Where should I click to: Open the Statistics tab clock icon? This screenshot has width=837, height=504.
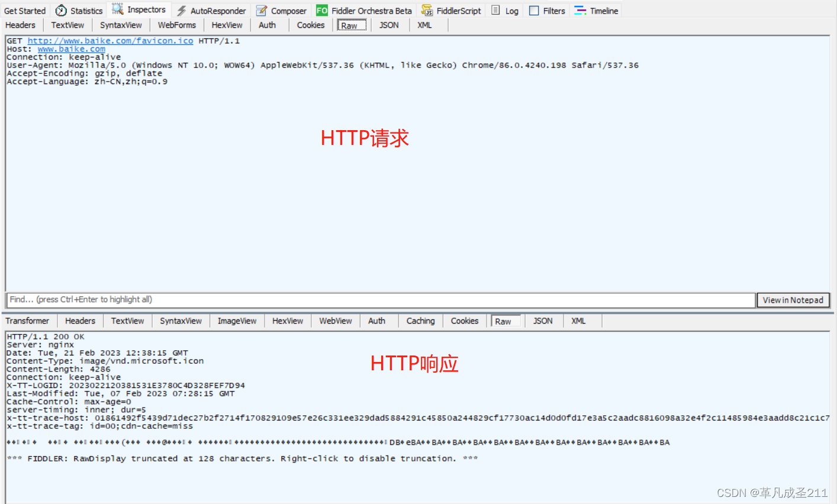[x=62, y=10]
